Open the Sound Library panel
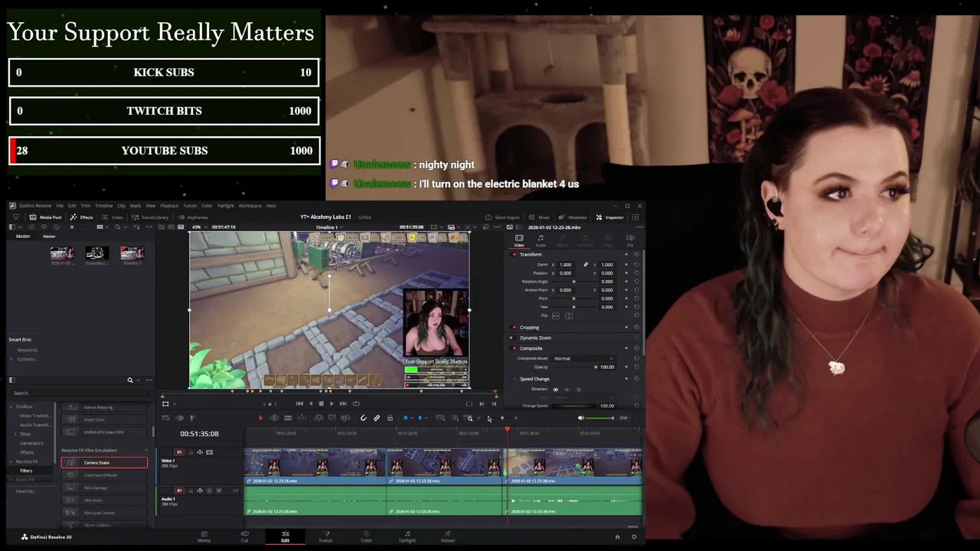Image resolution: width=980 pixels, height=551 pixels. (x=150, y=217)
